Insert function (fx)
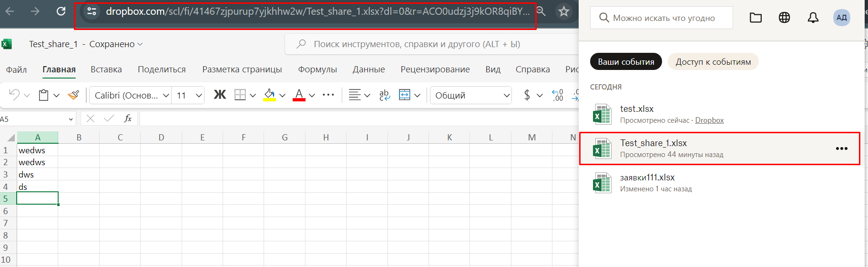The image size is (868, 267). pyautogui.click(x=128, y=119)
